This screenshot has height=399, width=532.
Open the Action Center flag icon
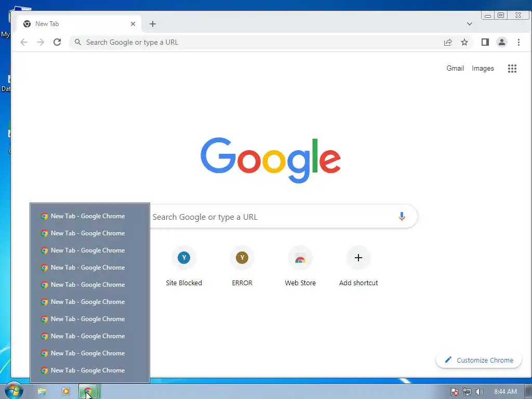455,392
